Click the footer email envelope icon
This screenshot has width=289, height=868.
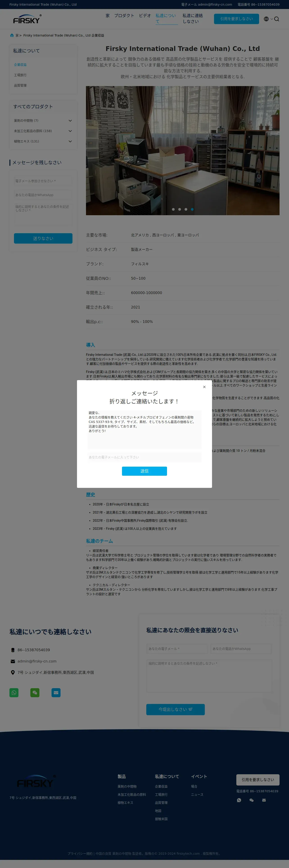pyautogui.click(x=264, y=800)
